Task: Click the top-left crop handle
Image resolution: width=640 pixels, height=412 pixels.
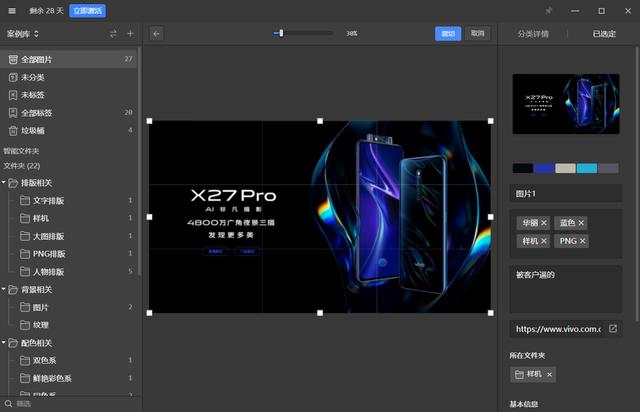Action: click(149, 121)
